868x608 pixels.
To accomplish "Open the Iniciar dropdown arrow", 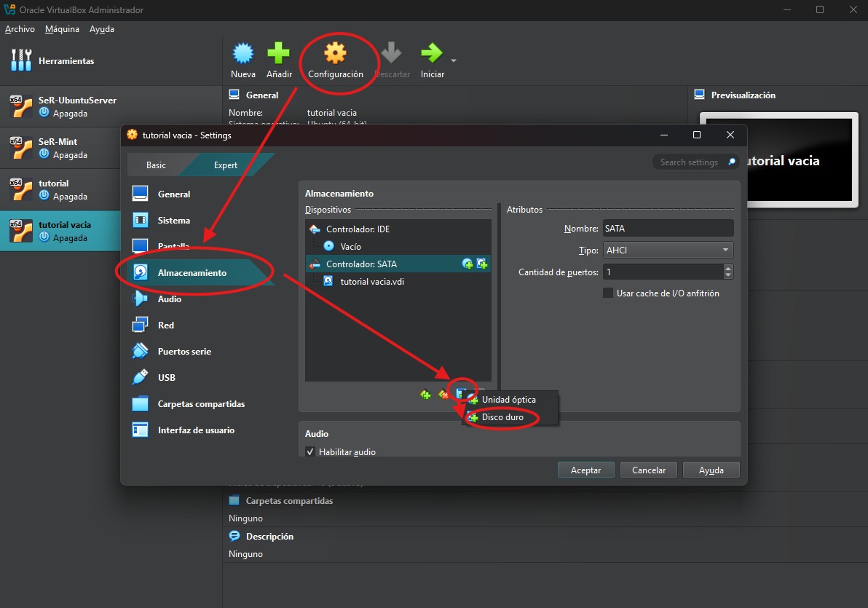I will click(x=454, y=60).
